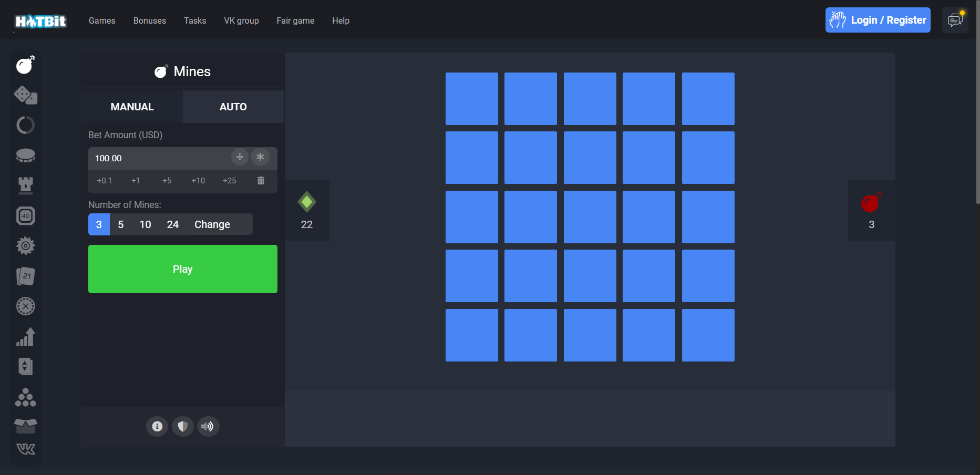Open the Tasks page
The height and width of the screenshot is (475, 980).
point(195,20)
